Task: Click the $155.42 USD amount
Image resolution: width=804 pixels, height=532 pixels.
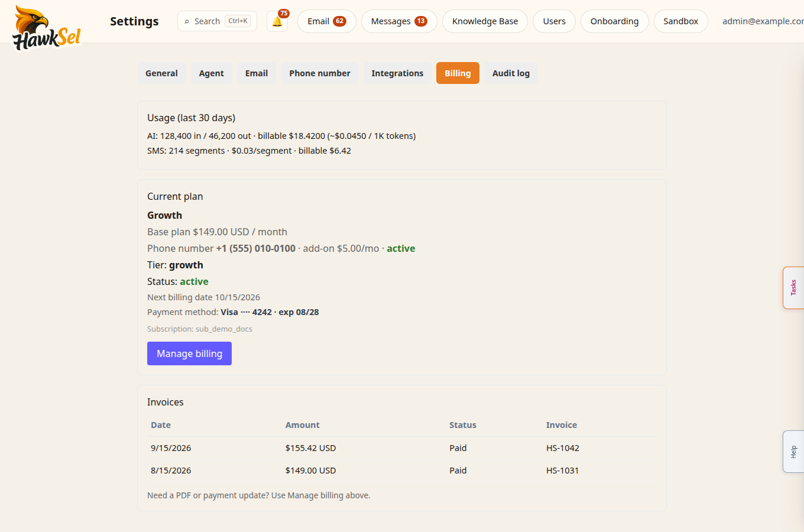Action: 310,448
